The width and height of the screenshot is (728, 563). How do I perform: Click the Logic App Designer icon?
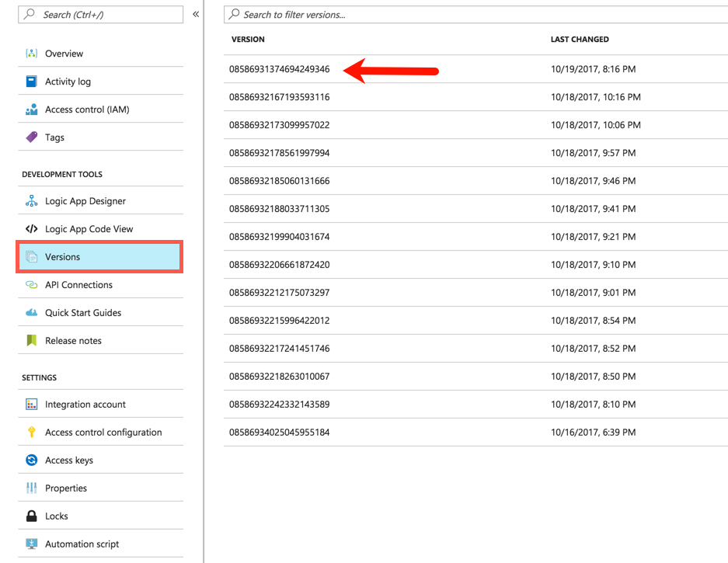pos(31,201)
